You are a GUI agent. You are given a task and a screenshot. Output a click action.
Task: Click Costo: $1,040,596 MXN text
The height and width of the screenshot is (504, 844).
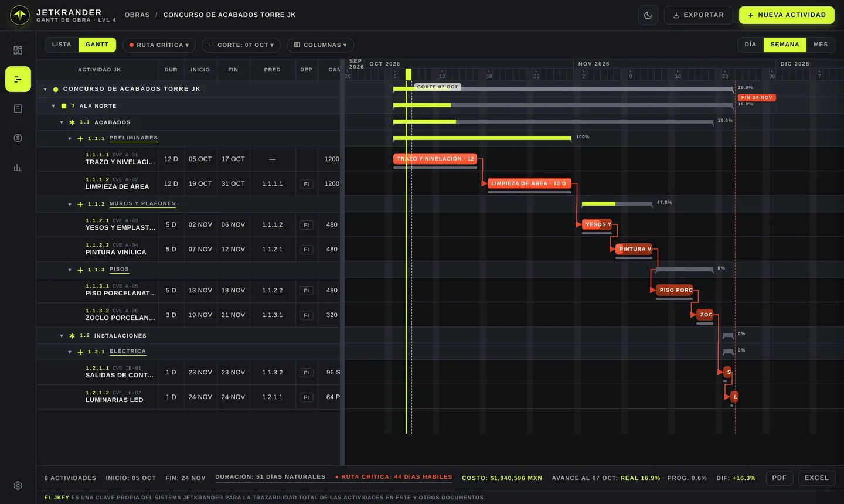[x=502, y=478]
